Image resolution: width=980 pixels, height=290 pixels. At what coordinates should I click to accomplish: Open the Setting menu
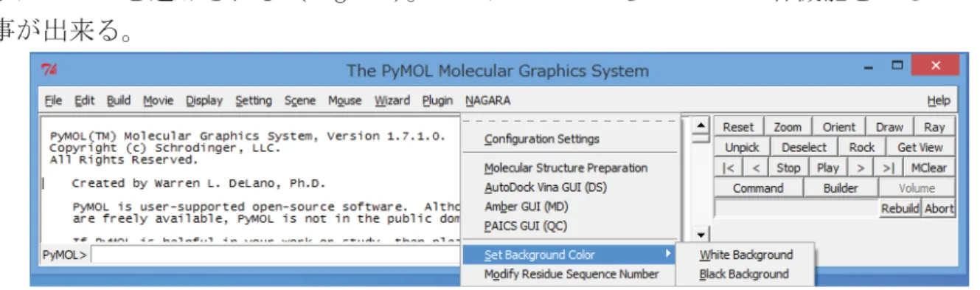tap(254, 100)
